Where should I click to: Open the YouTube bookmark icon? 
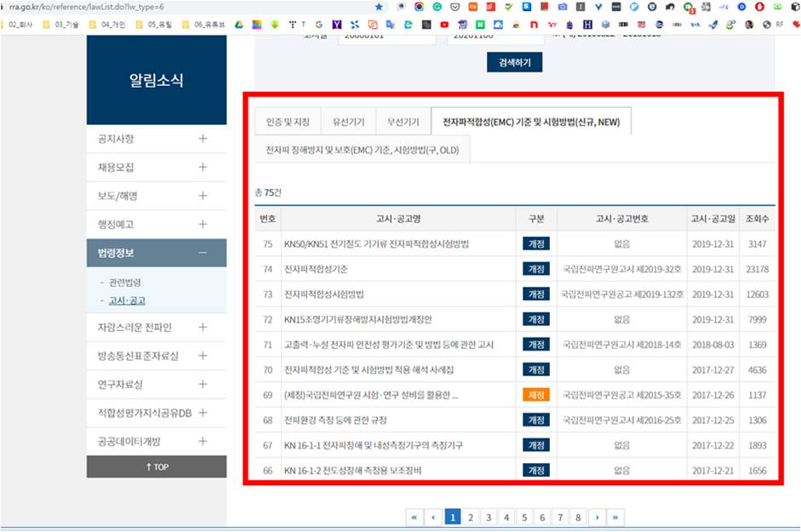pyautogui.click(x=444, y=25)
